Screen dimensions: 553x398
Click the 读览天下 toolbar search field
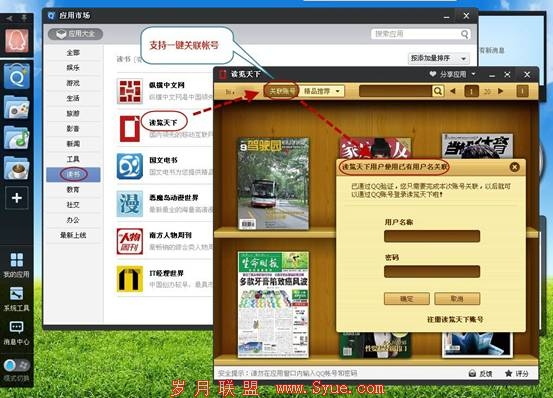(396, 91)
